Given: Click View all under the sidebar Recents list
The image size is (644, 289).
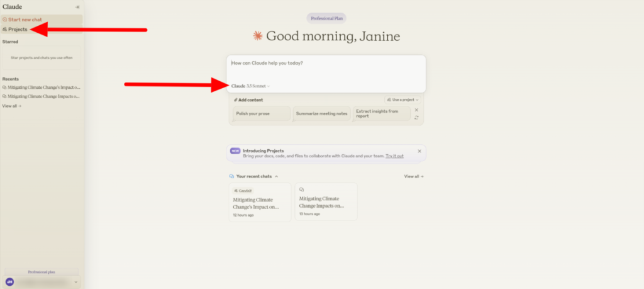Looking at the screenshot, I should point(11,106).
